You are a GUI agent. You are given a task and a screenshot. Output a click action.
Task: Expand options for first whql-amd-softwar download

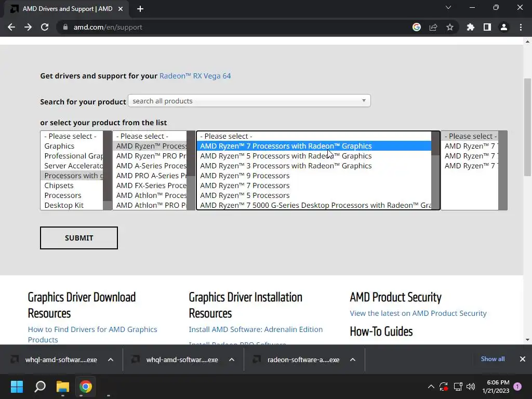(111, 360)
